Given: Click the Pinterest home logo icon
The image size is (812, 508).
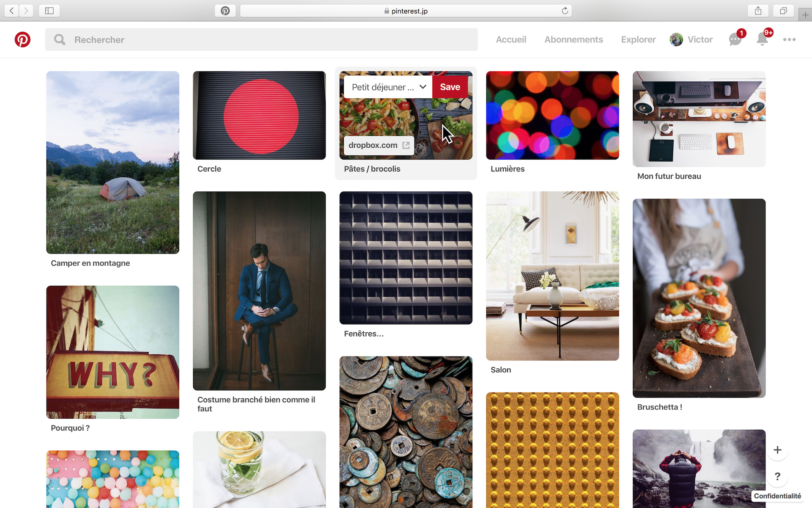Looking at the screenshot, I should click(23, 39).
